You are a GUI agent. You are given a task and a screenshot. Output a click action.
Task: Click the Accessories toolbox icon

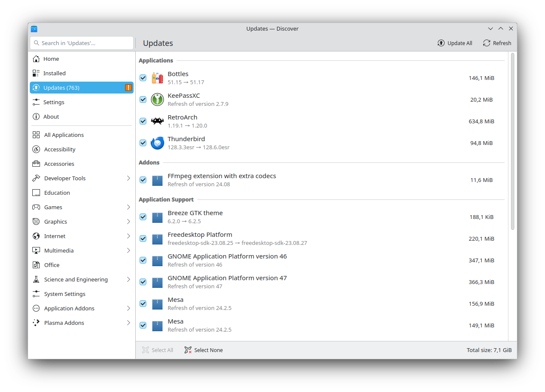36,164
